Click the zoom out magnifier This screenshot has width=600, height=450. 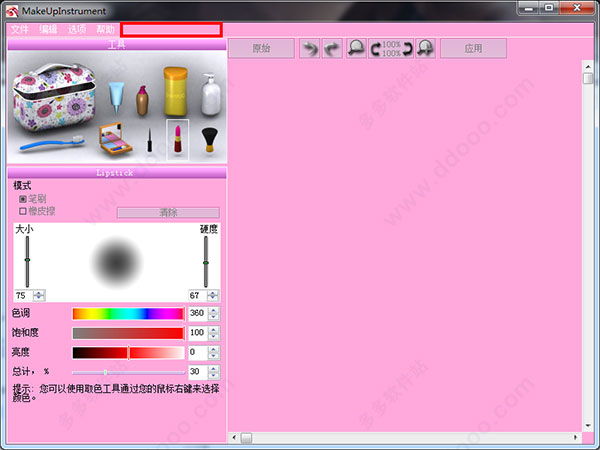coord(356,49)
